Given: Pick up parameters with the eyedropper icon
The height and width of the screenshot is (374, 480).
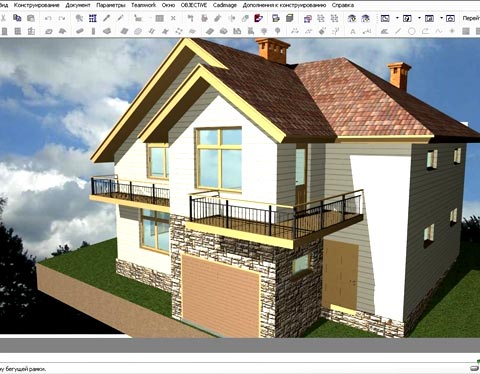Looking at the screenshot, I should (106, 18).
